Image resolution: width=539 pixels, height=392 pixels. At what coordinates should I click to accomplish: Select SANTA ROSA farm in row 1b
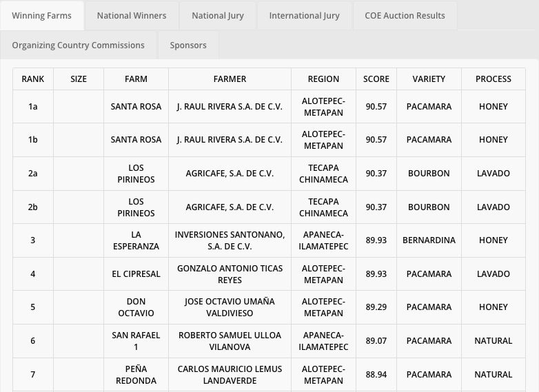click(136, 140)
